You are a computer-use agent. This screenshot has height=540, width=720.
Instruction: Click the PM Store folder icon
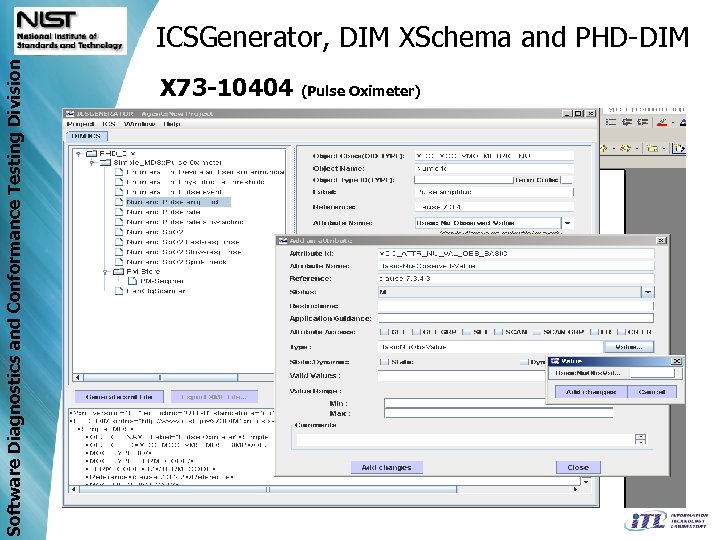pyautogui.click(x=118, y=271)
